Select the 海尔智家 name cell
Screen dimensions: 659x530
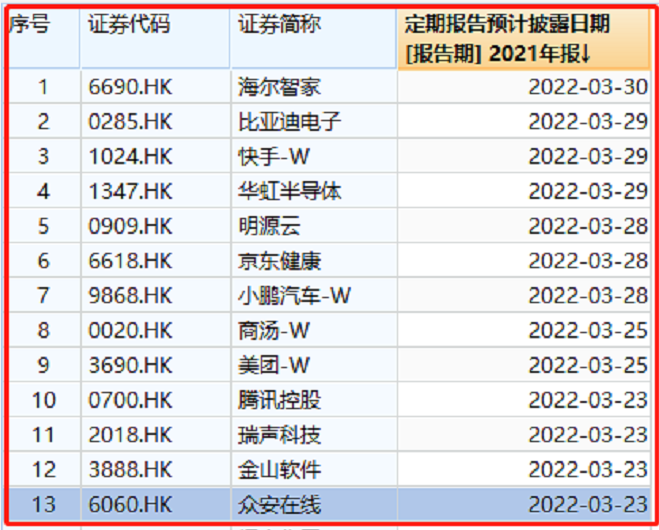pos(314,87)
